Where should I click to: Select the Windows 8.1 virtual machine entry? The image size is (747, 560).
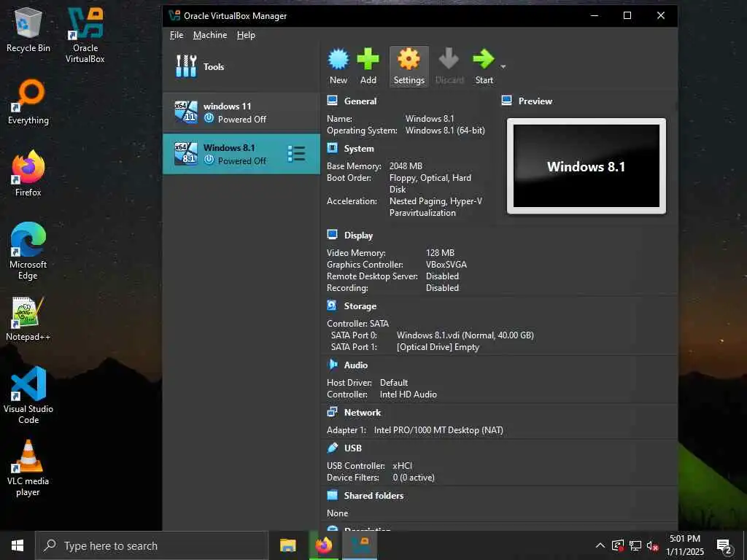point(241,154)
